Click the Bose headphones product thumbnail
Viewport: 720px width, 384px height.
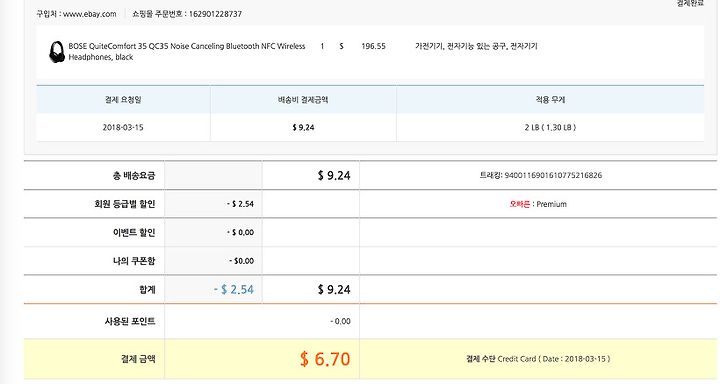click(x=57, y=52)
